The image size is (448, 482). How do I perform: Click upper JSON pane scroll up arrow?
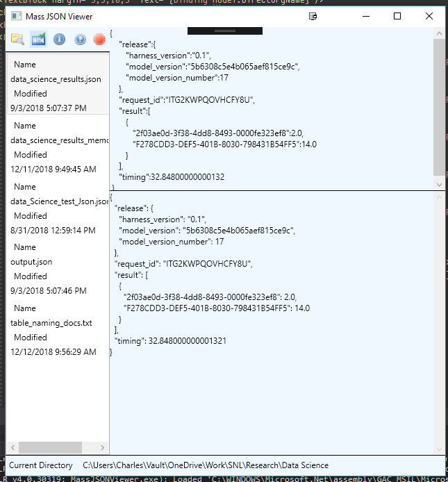pyautogui.click(x=439, y=33)
